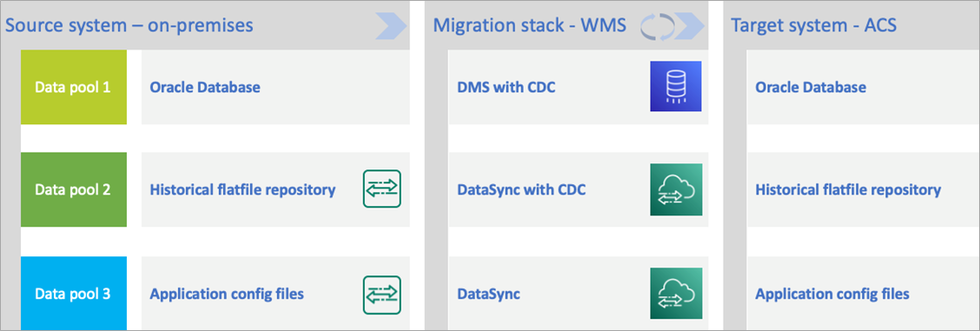Click the DataSync with CDC cloud icon
The width and height of the screenshot is (980, 331).
[676, 190]
